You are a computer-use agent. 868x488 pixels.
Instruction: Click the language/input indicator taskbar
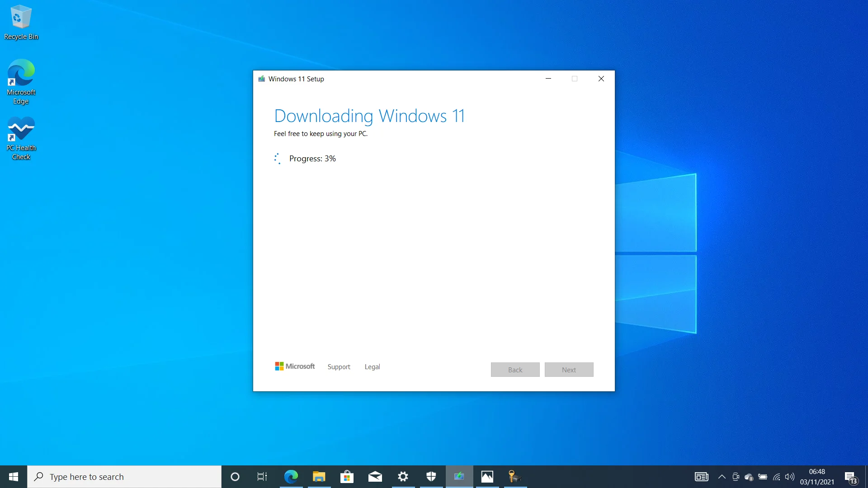699,476
